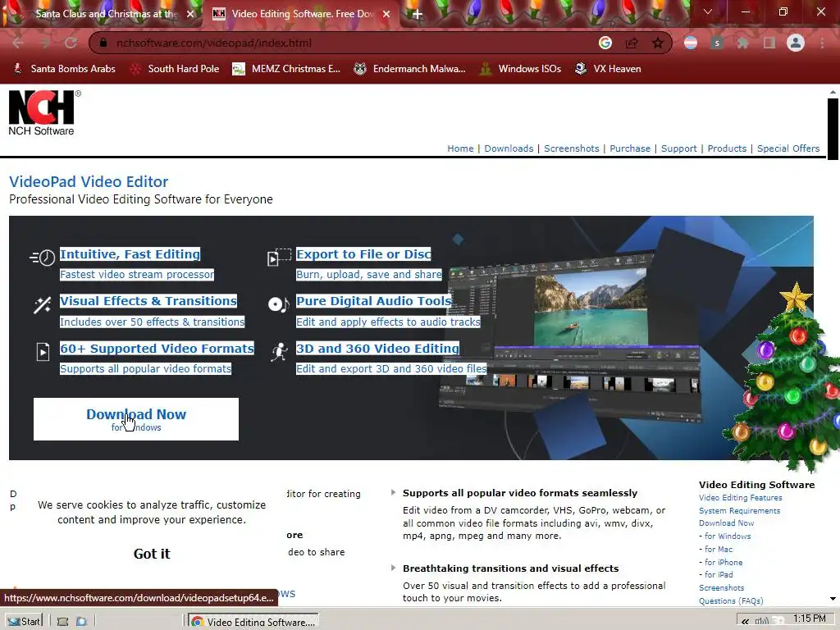Open Chrome three-dot menu
The width and height of the screenshot is (840, 630).
click(x=822, y=43)
